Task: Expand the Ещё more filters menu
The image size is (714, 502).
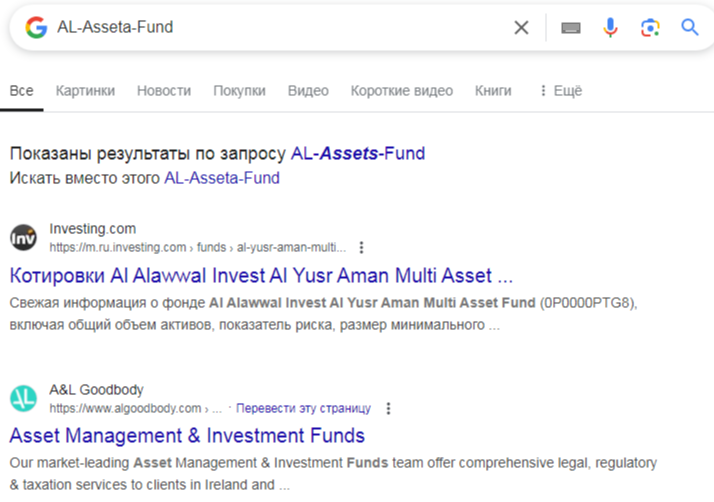Action: point(560,91)
